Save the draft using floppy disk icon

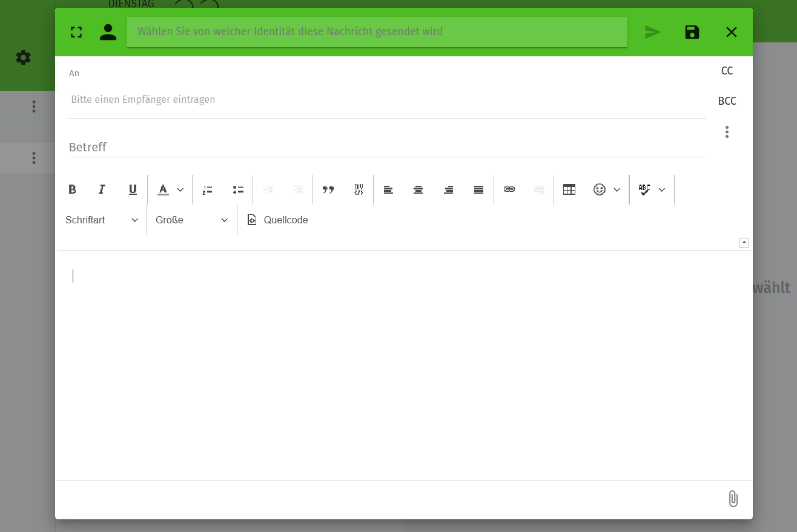[692, 32]
